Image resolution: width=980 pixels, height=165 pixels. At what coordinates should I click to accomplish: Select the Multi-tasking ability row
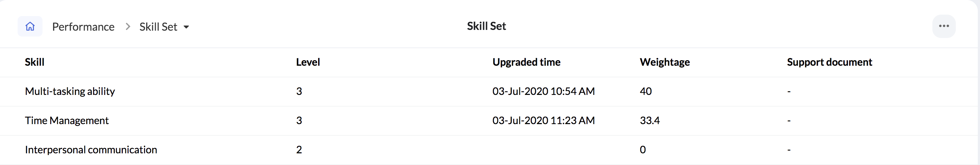tap(490, 91)
